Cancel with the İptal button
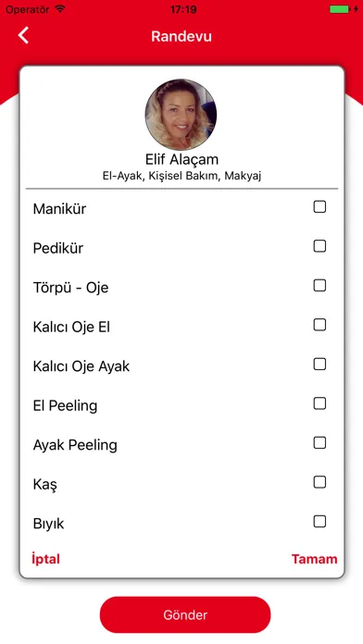This screenshot has height=644, width=363. (45, 559)
